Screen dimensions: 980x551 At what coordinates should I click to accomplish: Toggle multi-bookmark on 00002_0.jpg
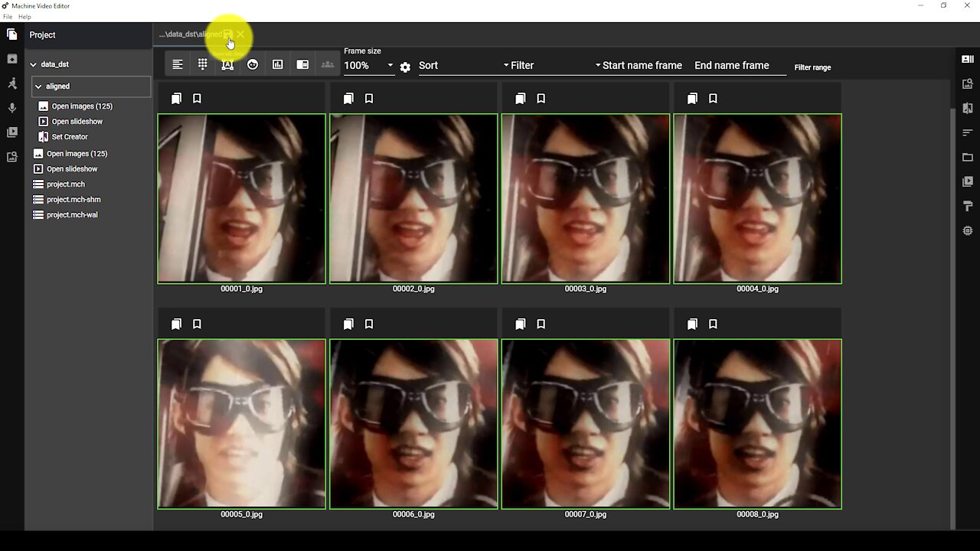tap(348, 99)
